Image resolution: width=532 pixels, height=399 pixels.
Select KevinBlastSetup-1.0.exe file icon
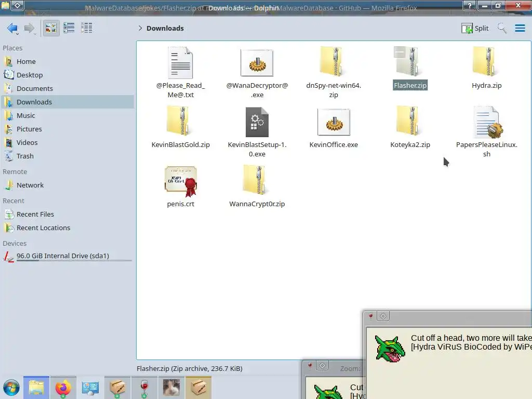coord(257,122)
